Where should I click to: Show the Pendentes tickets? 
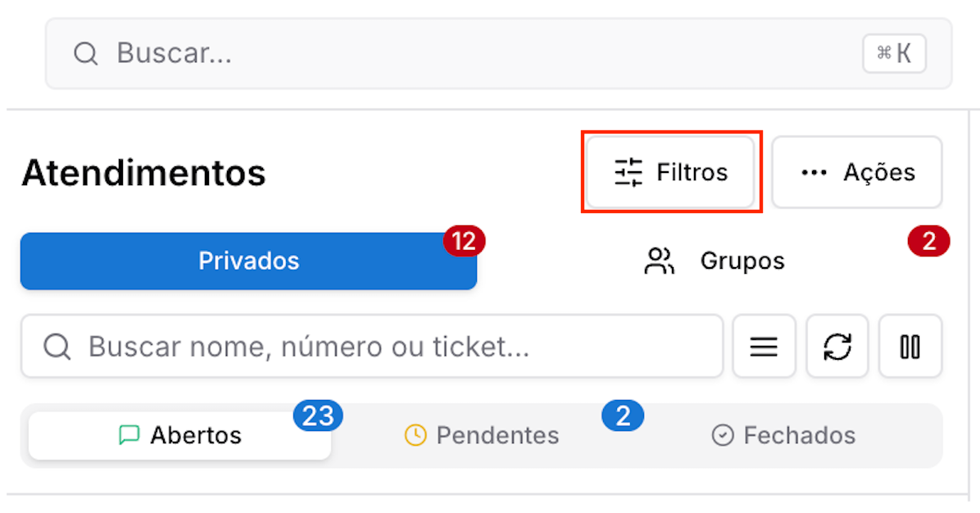tap(482, 435)
